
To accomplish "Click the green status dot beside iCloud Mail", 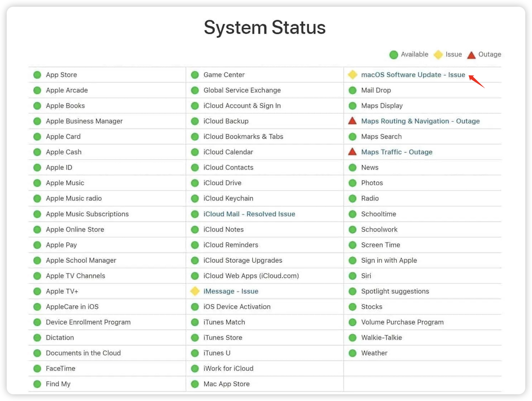I will click(195, 214).
